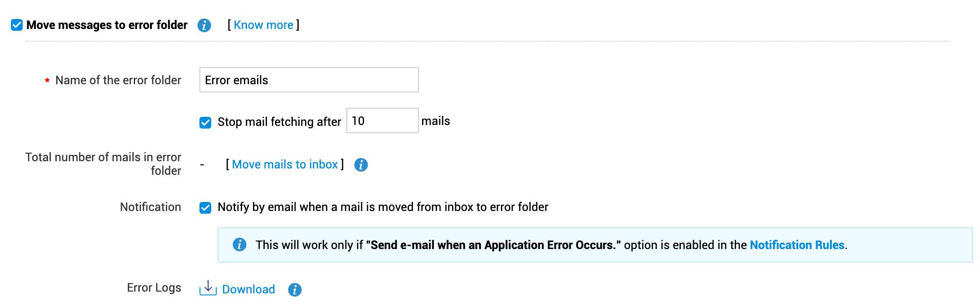Click info icon next to Move mails to inbox
This screenshot has width=980, height=307.
[361, 165]
